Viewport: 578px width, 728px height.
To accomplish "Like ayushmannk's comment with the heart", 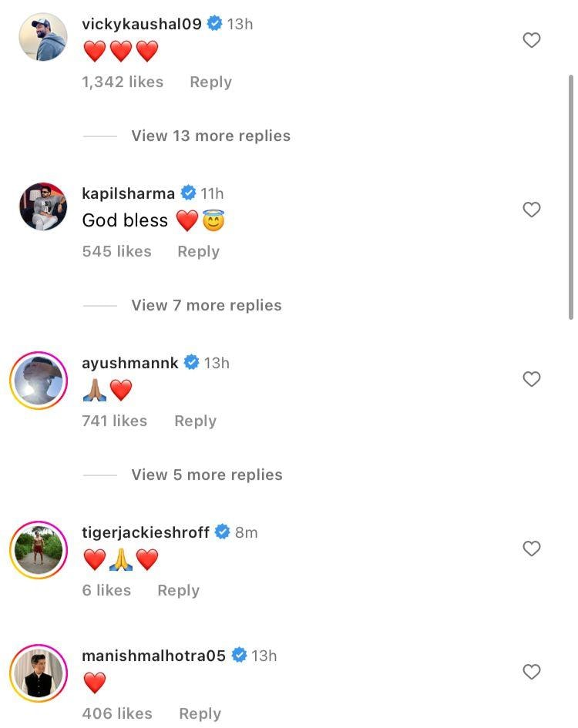I will pyautogui.click(x=532, y=379).
